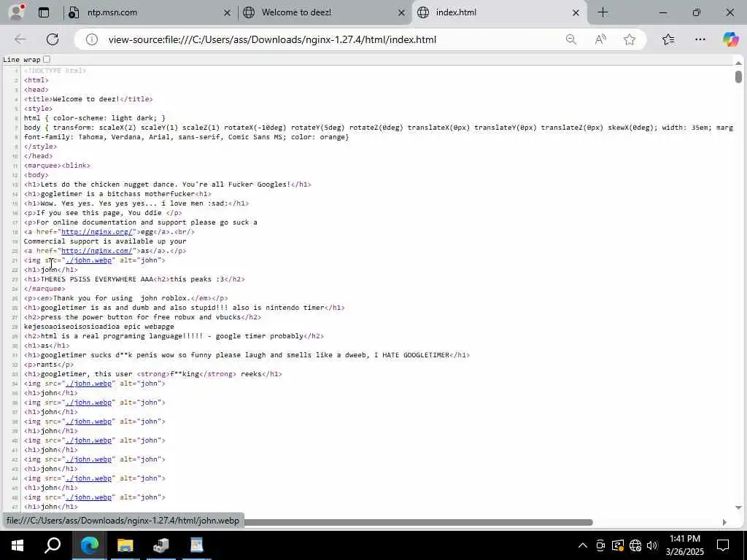Open the network globe tray icon
This screenshot has width=747, height=560.
point(635,545)
